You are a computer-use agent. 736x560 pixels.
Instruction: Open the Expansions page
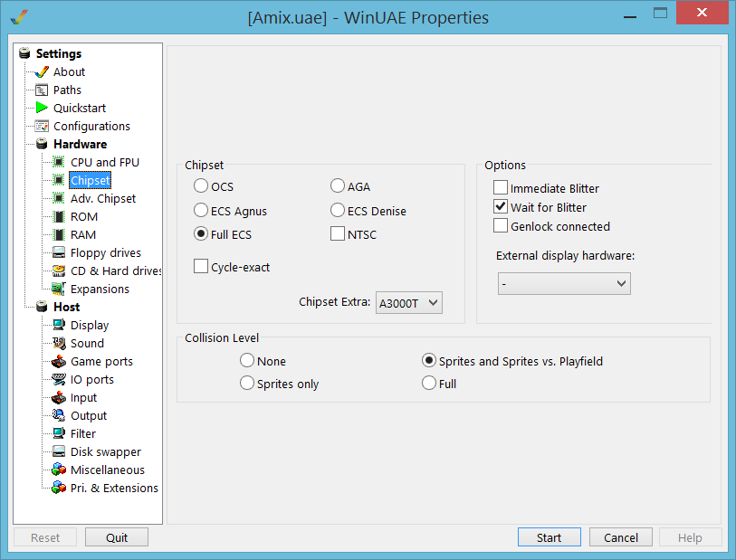pos(100,289)
